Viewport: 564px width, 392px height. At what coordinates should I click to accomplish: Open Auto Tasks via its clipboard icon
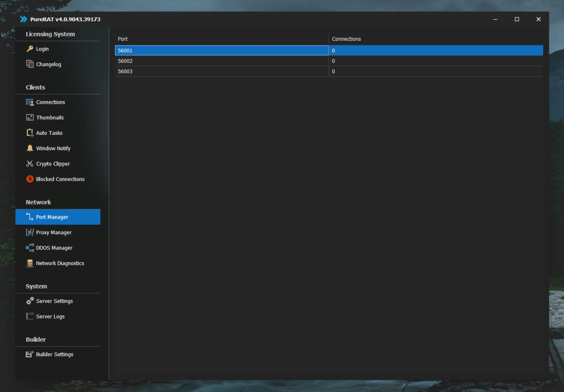[30, 133]
